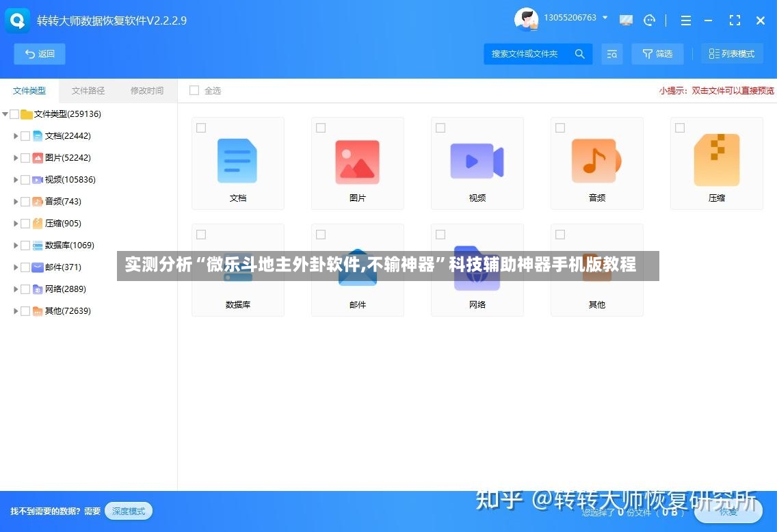Expand the 压缩(905) tree node
The image size is (777, 532).
tap(16, 224)
